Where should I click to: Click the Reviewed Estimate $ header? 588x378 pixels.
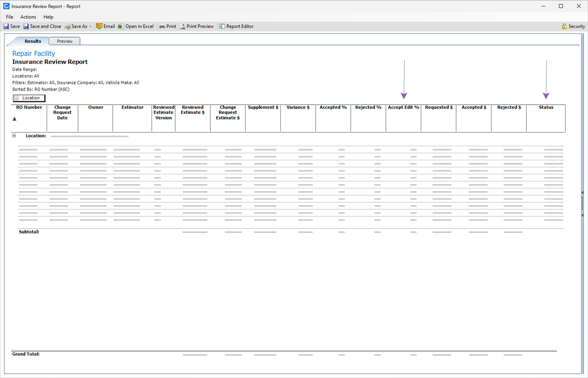pyautogui.click(x=193, y=110)
